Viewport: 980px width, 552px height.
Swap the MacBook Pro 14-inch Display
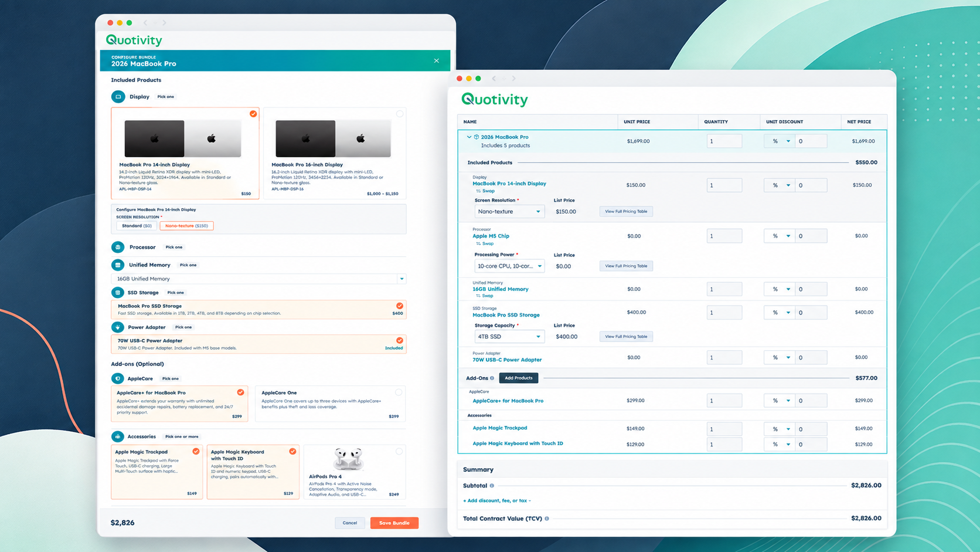point(485,191)
